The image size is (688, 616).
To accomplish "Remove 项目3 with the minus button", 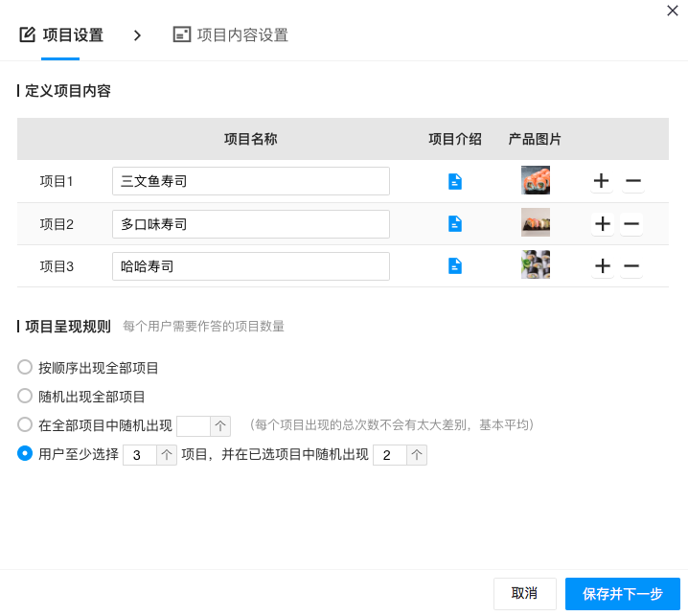I will [x=631, y=266].
